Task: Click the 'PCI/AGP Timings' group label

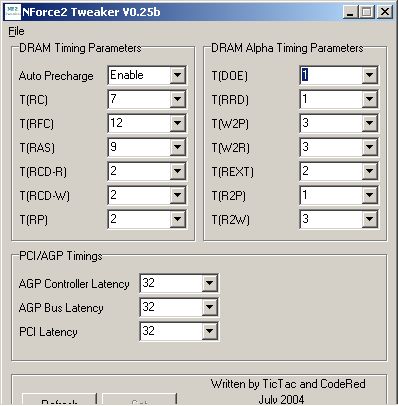Action: 61,256
